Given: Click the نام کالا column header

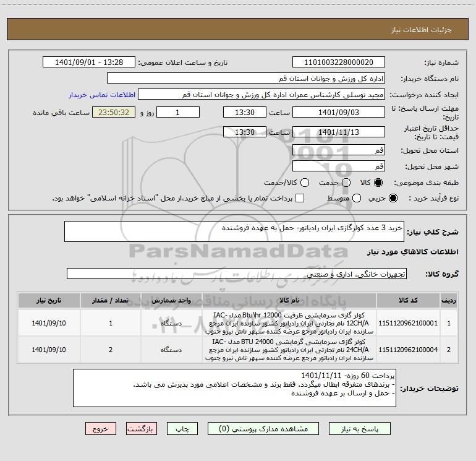Looking at the screenshot, I should [x=289, y=300].
